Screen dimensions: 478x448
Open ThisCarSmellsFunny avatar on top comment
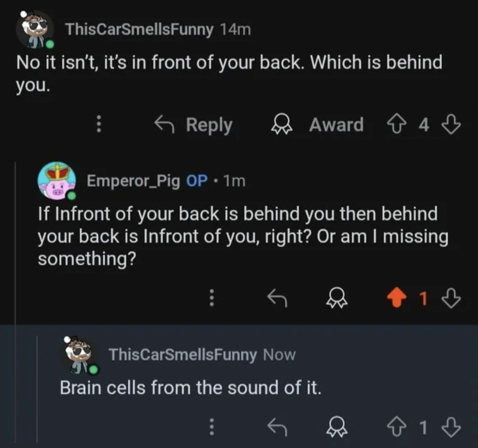(x=35, y=29)
